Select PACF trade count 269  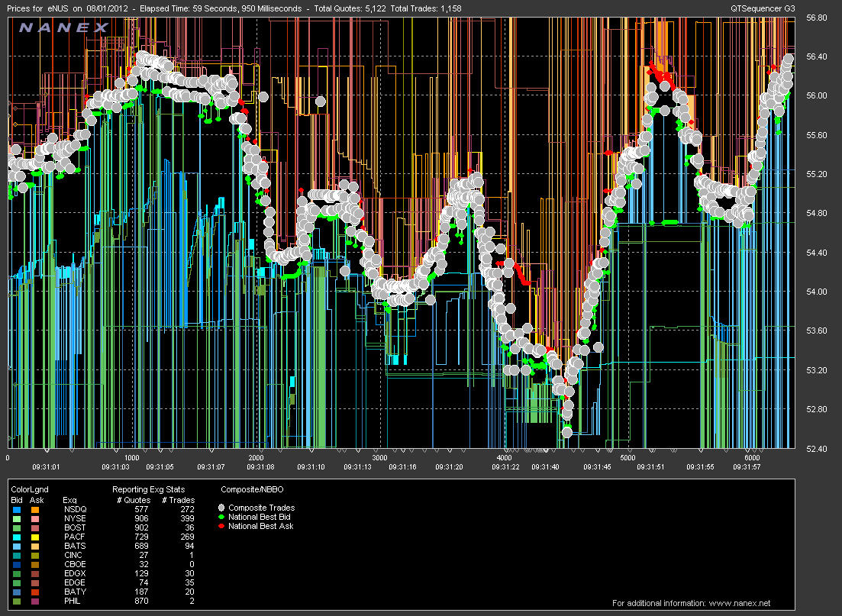coord(188,537)
